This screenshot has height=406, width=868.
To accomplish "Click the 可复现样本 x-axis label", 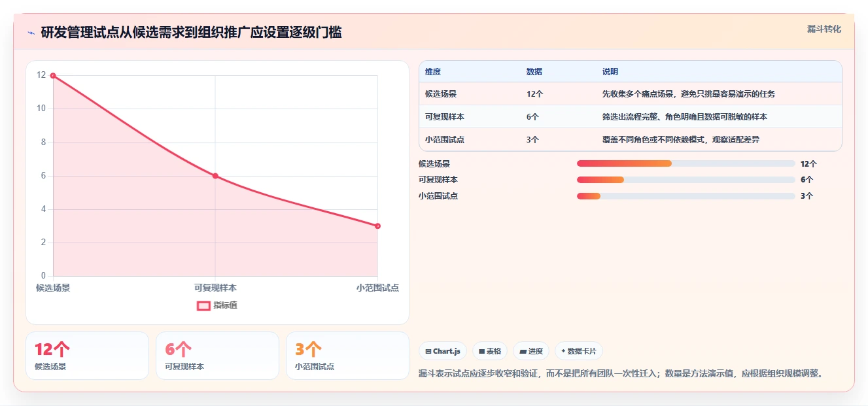I will [x=215, y=288].
